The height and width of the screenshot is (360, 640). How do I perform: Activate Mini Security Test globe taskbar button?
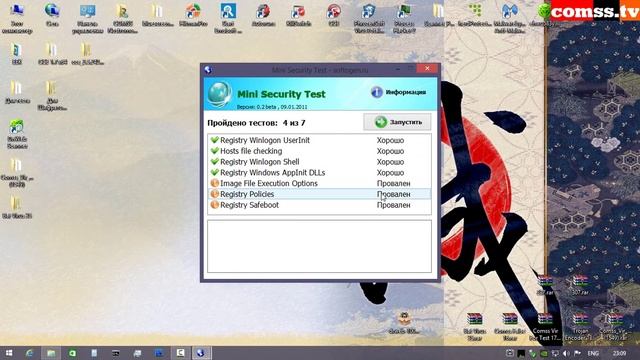pyautogui.click(x=200, y=353)
